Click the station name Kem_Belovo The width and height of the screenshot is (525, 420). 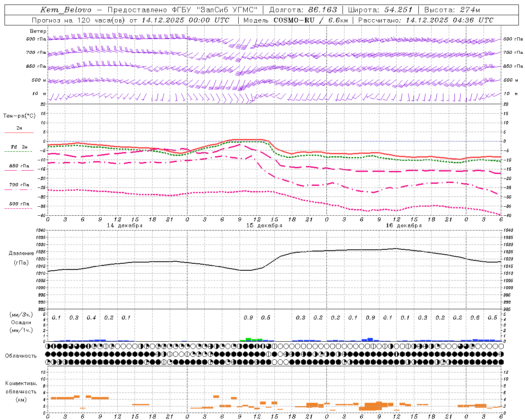66,10
